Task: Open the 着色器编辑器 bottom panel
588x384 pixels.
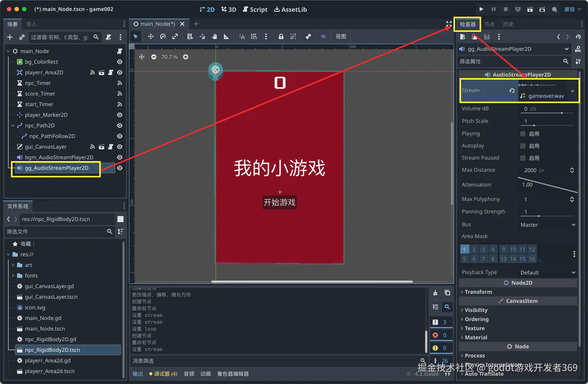Action: [x=233, y=374]
